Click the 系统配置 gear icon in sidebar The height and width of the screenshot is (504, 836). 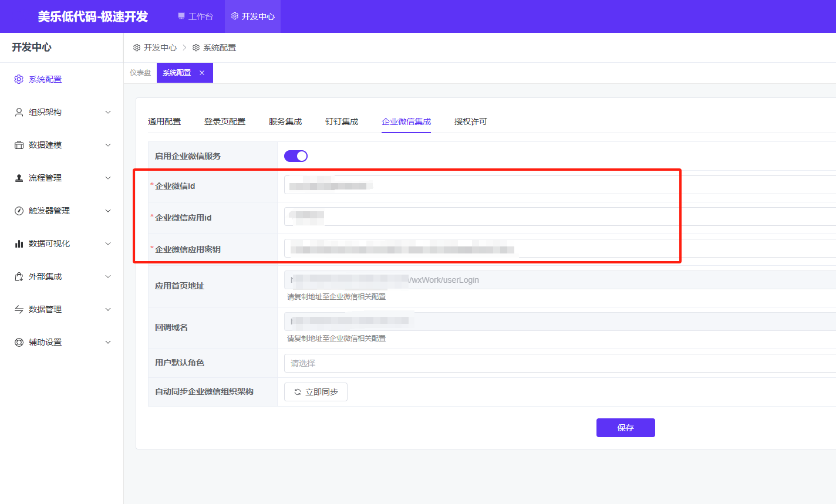click(19, 79)
